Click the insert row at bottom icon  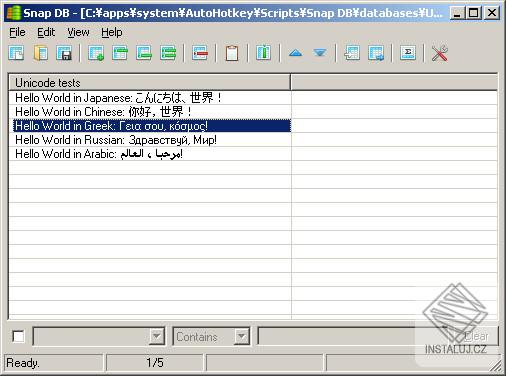point(144,53)
